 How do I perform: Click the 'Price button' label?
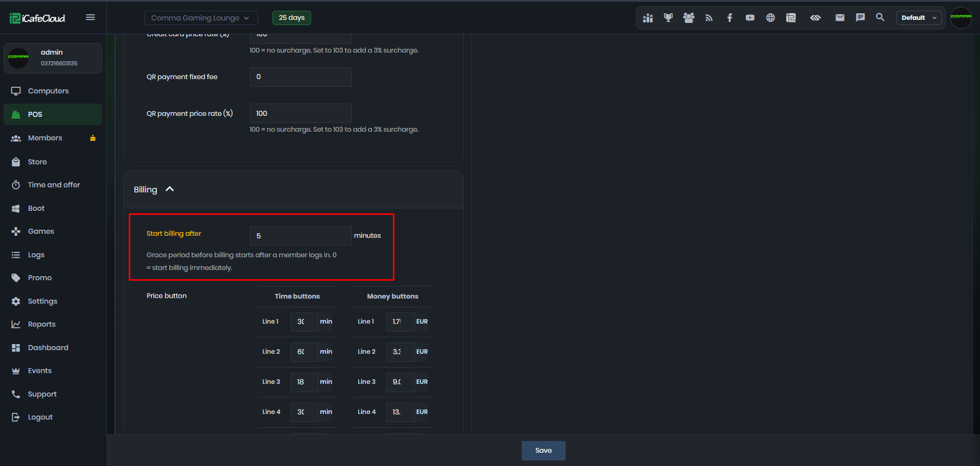point(167,296)
